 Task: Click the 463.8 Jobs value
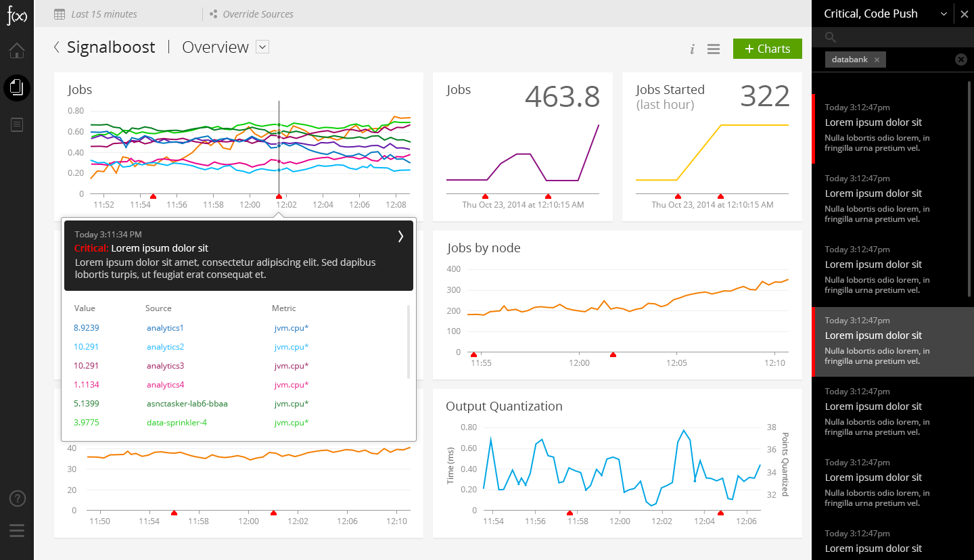click(x=562, y=97)
